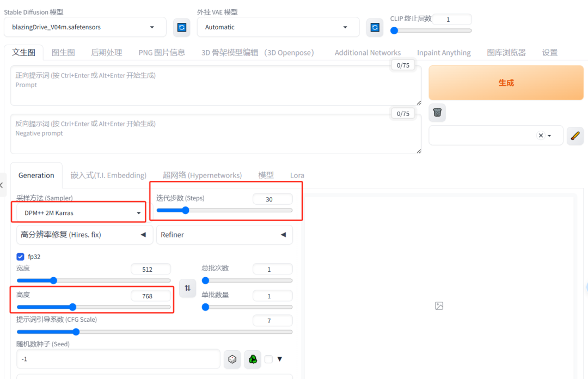Adjust the CFG Scale slider
The image size is (588, 379).
(154, 332)
